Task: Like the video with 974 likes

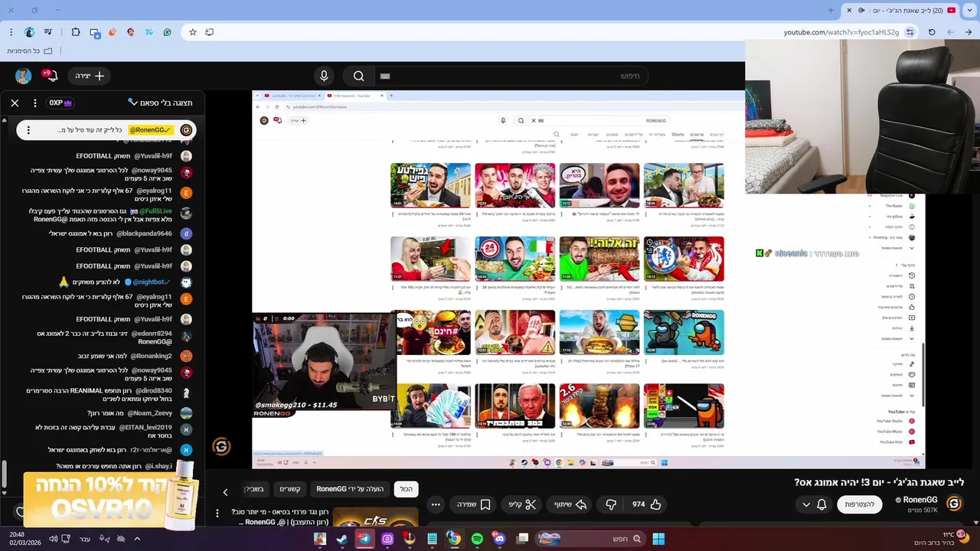Action: pyautogui.click(x=647, y=504)
